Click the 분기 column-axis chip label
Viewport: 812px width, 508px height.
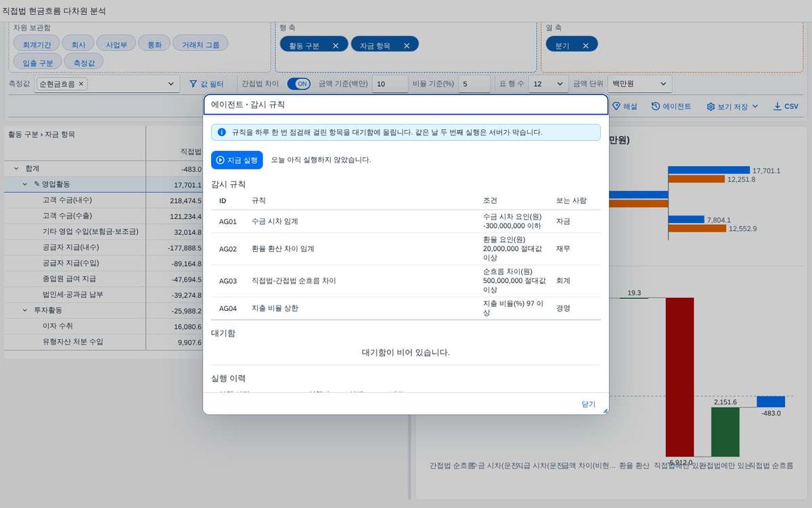click(562, 45)
